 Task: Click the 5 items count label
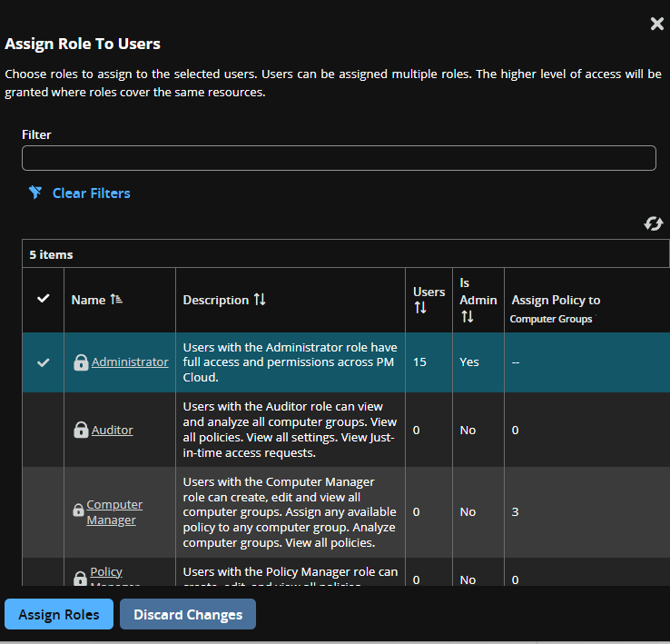click(x=51, y=254)
